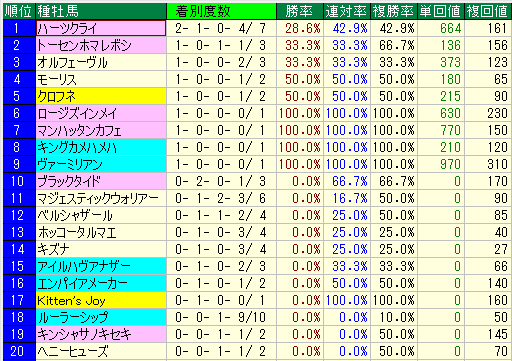512x361 pixels.
Task: Click ルーラーシップ's 0- 0- 1- 9/10 record
Action: click(x=221, y=317)
